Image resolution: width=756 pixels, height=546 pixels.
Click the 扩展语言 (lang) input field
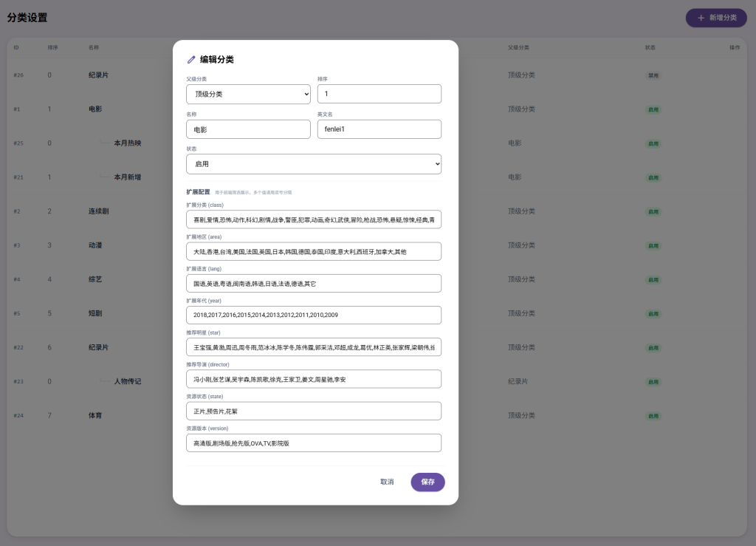click(314, 283)
